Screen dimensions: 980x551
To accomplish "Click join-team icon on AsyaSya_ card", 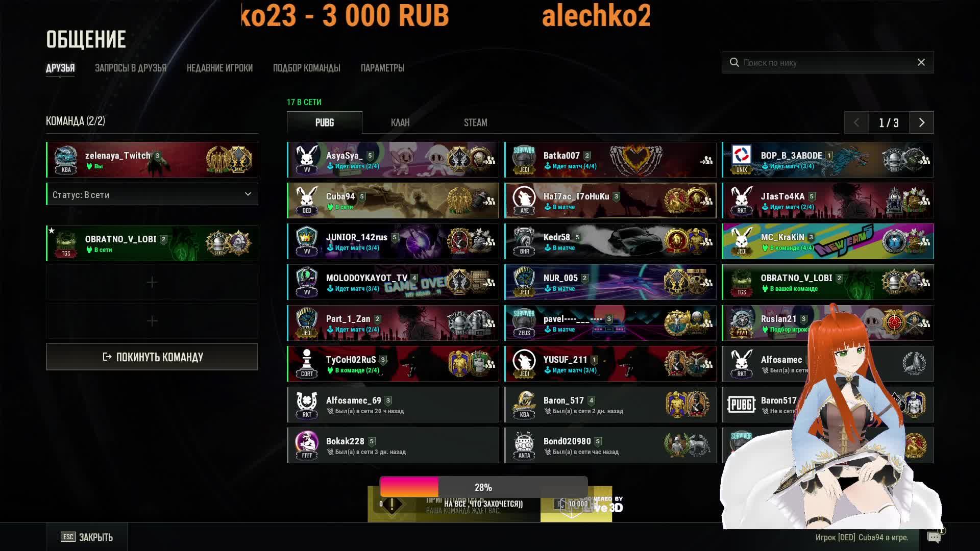I will pyautogui.click(x=489, y=160).
